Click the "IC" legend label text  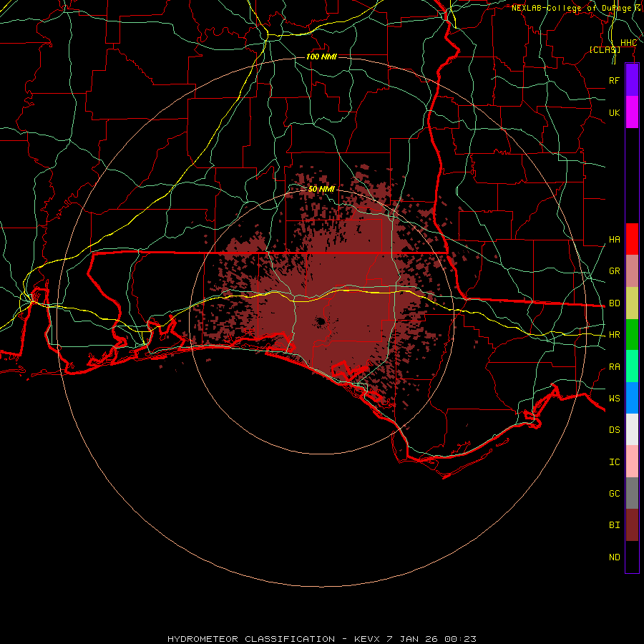click(x=614, y=462)
